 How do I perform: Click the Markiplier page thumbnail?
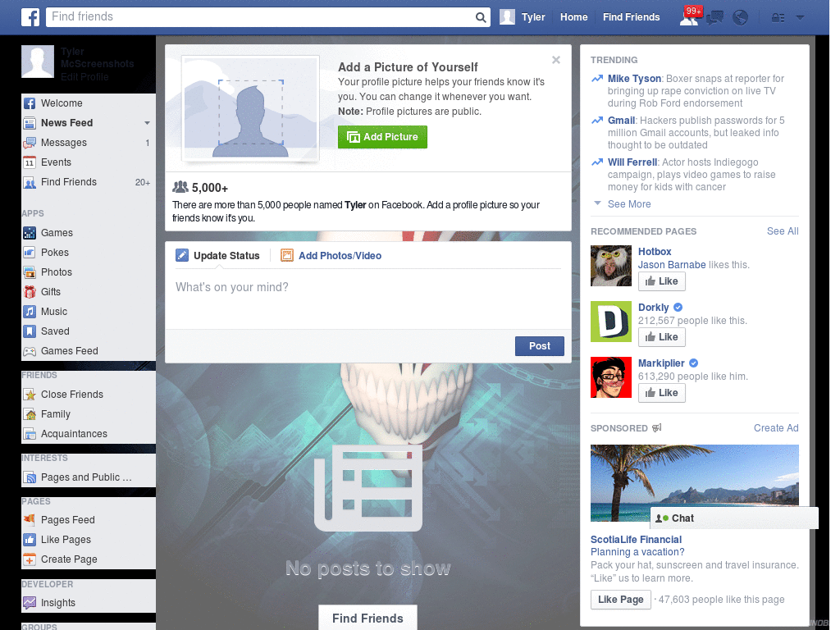(x=611, y=377)
